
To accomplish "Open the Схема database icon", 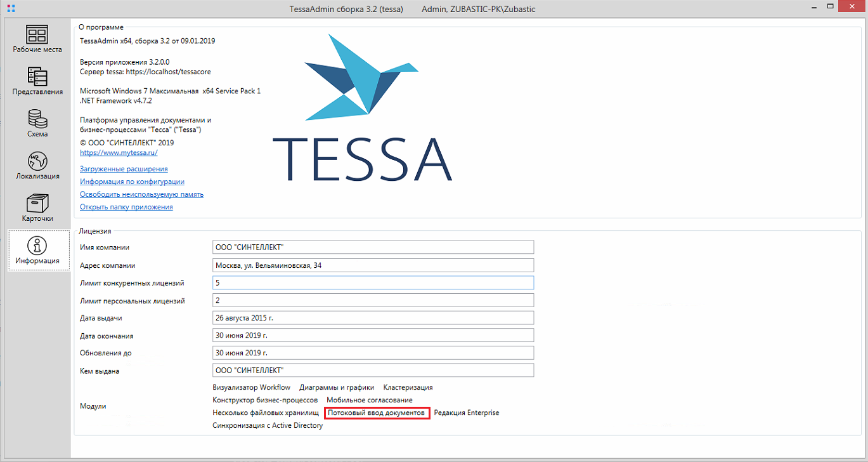I will coord(37,119).
